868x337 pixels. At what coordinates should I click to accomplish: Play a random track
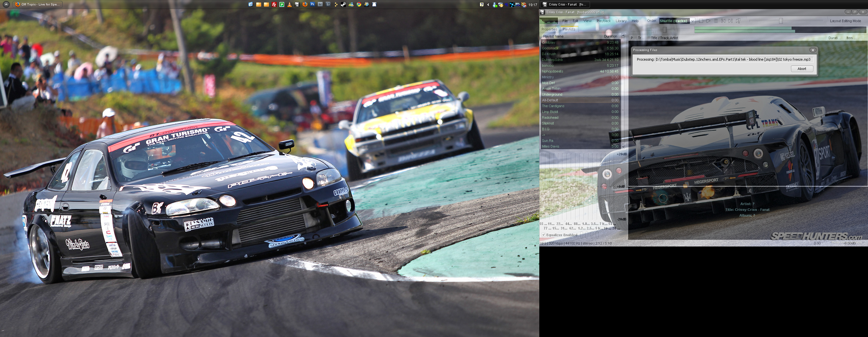(x=738, y=21)
